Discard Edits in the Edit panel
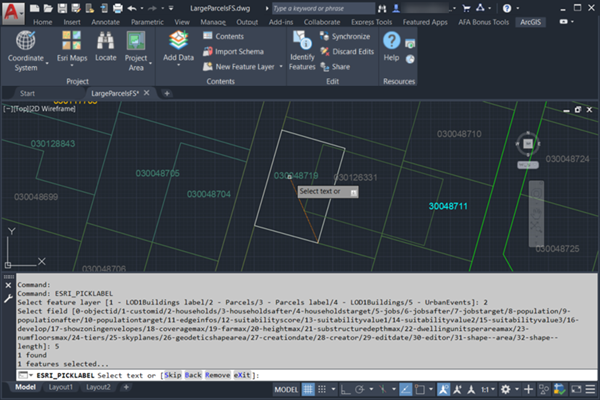 (x=345, y=53)
